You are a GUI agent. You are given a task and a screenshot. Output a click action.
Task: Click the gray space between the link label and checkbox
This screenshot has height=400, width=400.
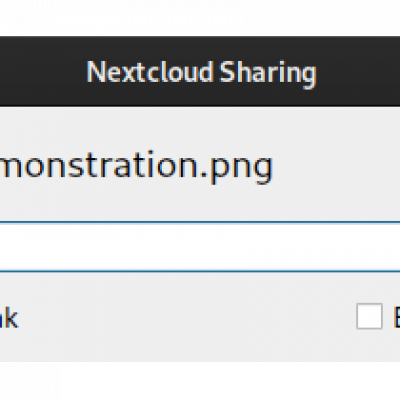[187, 317]
